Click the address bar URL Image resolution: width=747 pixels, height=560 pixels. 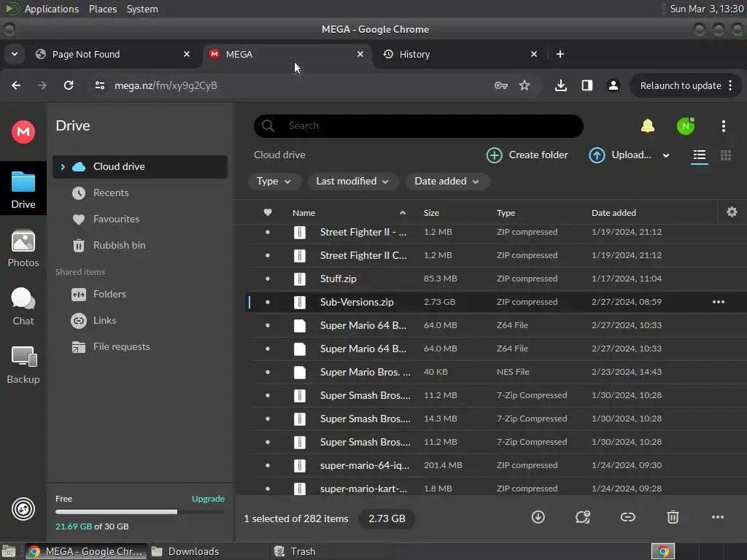(x=166, y=86)
